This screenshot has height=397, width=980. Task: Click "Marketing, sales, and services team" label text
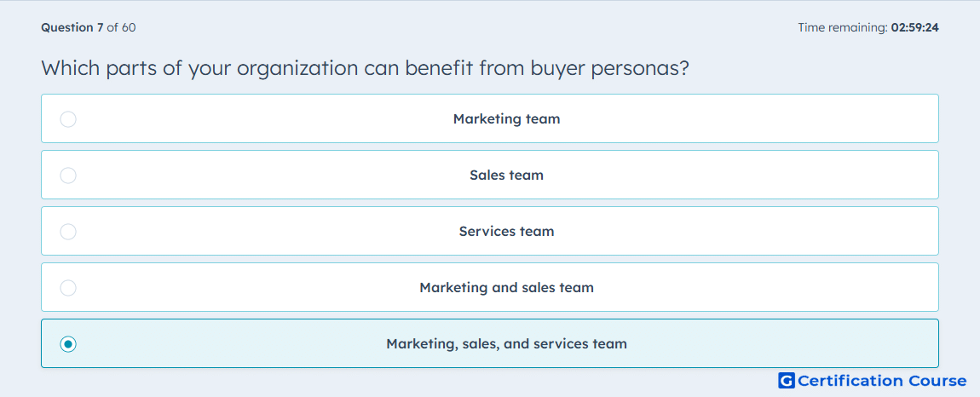tap(506, 344)
